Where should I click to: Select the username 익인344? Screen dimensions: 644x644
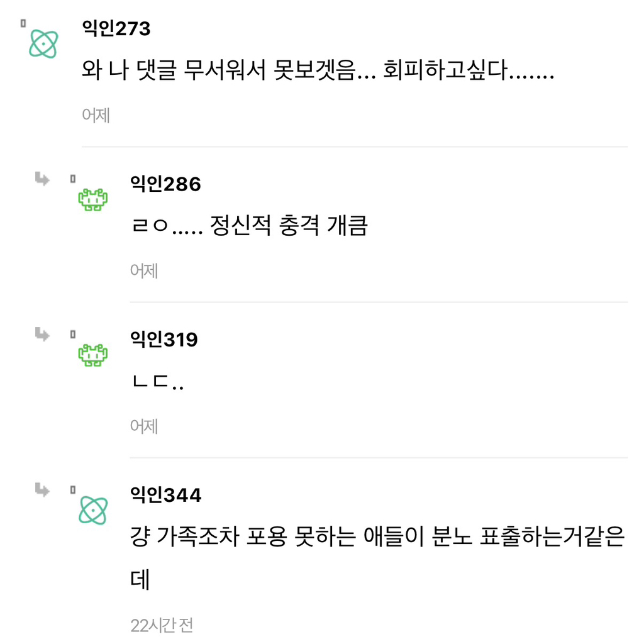coord(165,496)
